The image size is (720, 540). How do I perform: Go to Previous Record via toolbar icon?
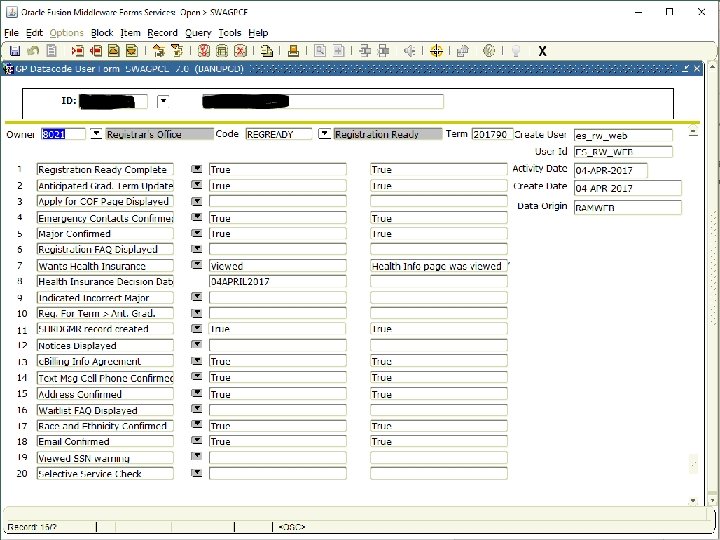(x=113, y=51)
